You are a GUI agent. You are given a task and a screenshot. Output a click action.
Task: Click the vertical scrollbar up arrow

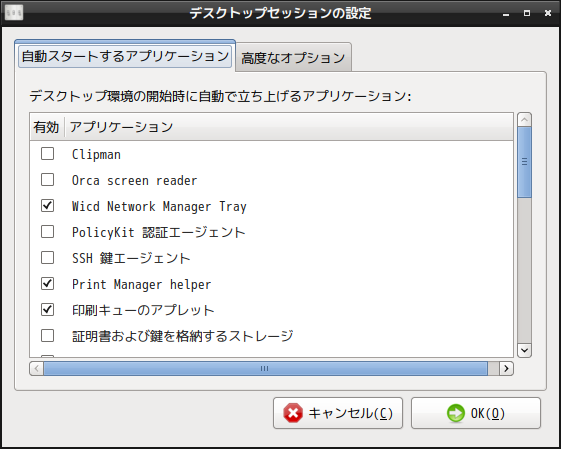tap(525, 120)
